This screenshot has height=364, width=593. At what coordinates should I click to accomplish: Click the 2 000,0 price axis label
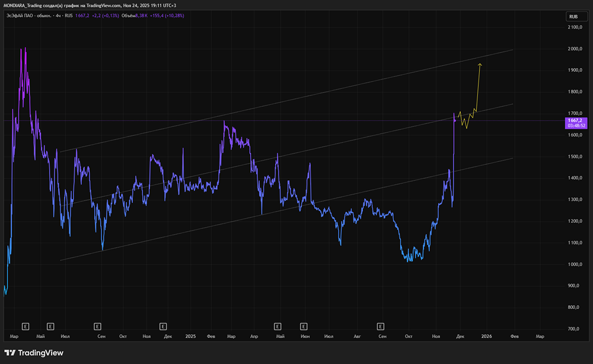tap(575, 49)
